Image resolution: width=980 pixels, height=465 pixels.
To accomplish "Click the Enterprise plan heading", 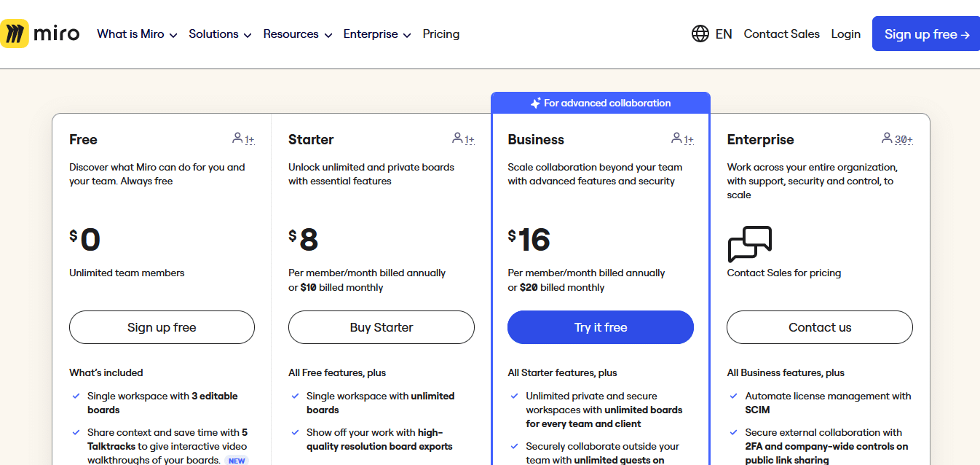I will coord(760,139).
